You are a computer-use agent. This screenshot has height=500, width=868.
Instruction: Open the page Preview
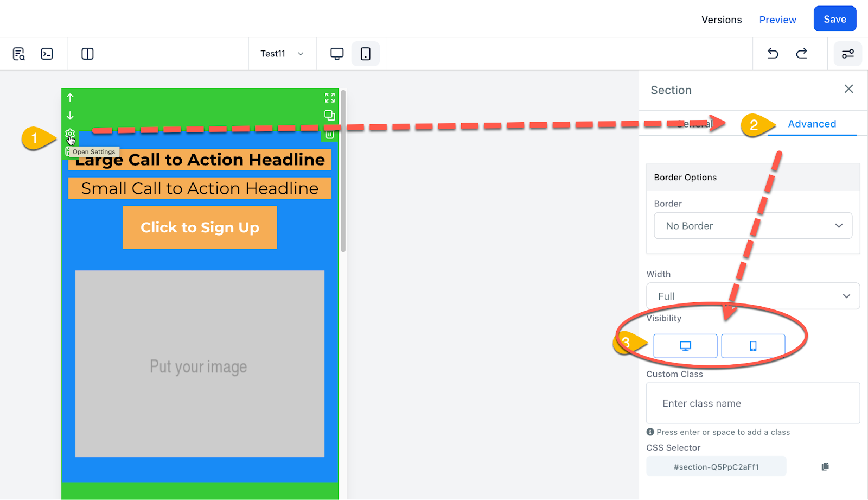click(x=777, y=20)
